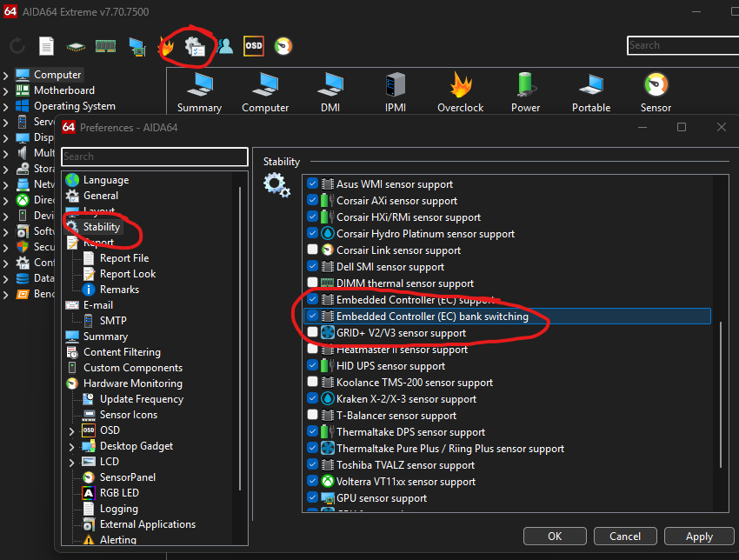
Task: Click the memory module toolbar icon
Action: click(x=105, y=46)
